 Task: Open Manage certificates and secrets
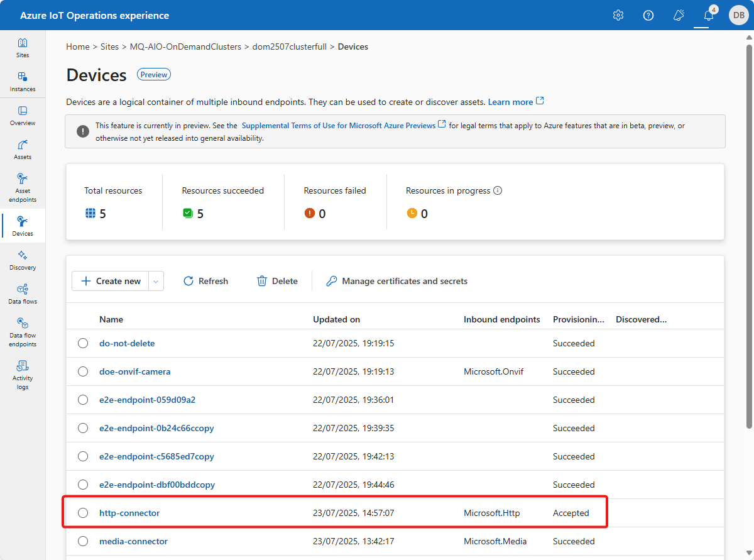coord(396,281)
